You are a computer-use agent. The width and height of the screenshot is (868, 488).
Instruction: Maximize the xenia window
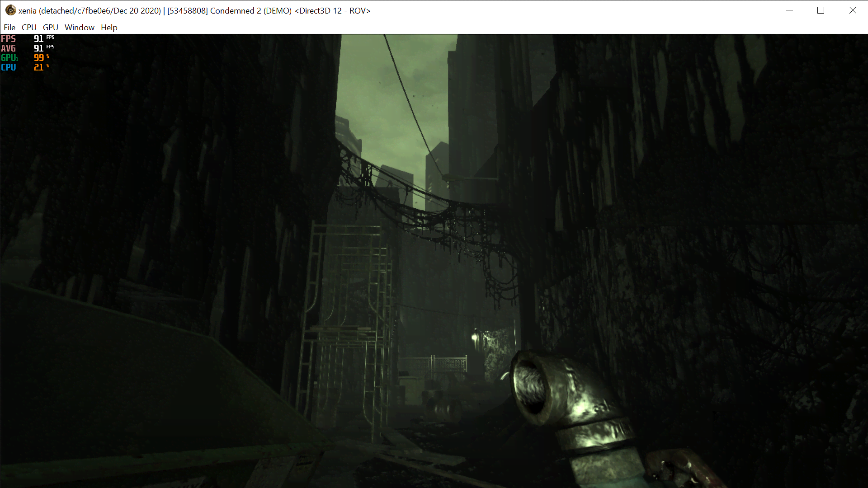tap(821, 10)
